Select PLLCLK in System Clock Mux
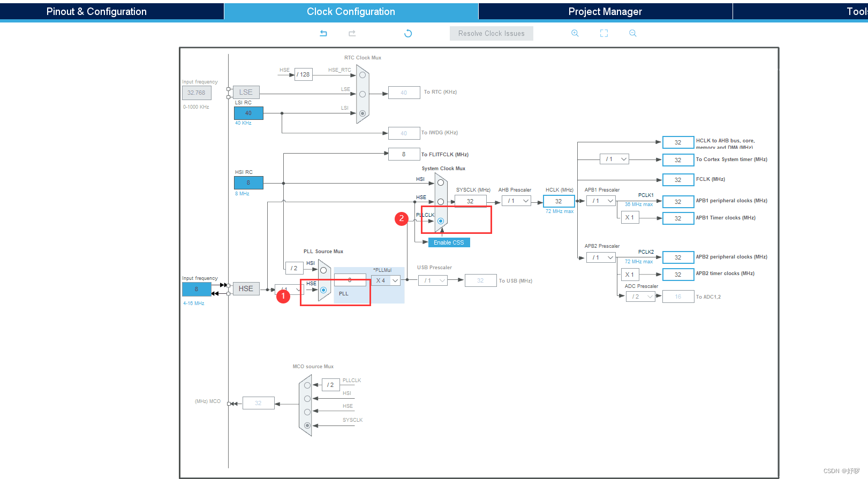The height and width of the screenshot is (479, 868). point(441,221)
